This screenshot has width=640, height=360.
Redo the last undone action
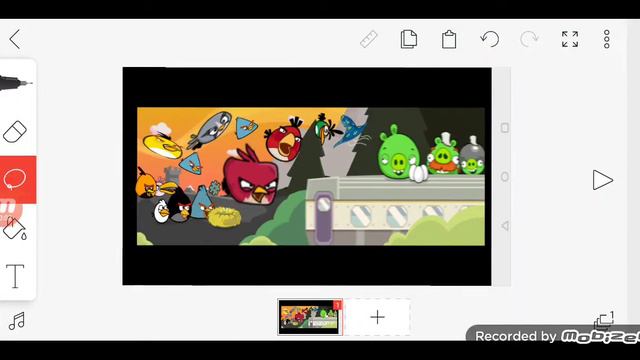529,39
